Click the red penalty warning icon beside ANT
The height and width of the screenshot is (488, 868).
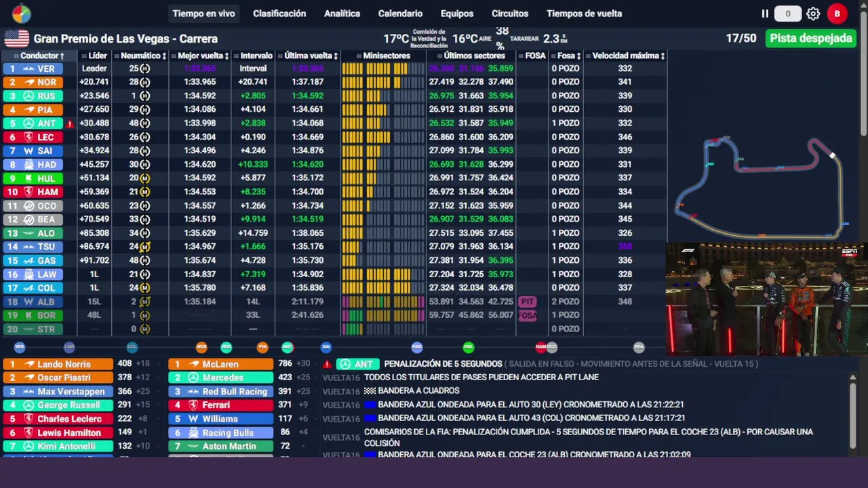69,123
